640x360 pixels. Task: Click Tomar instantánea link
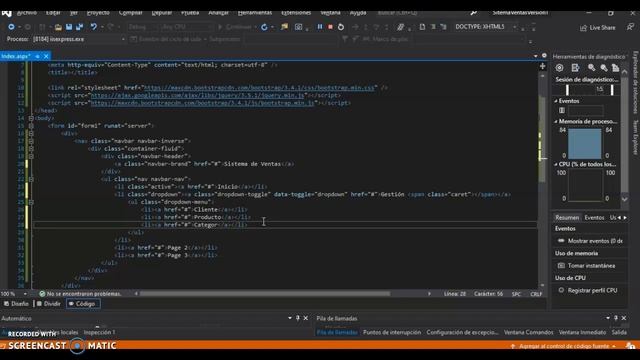(x=591, y=266)
